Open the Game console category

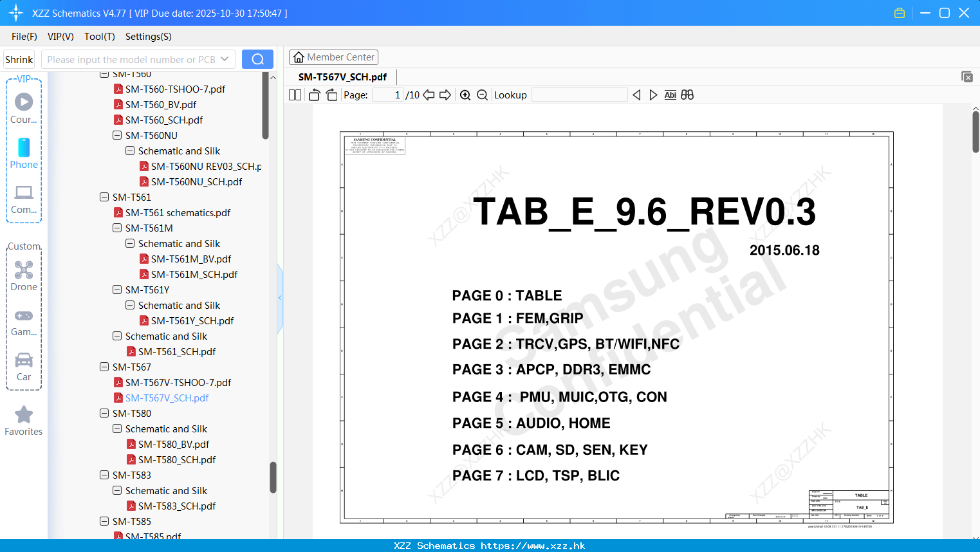click(x=24, y=322)
